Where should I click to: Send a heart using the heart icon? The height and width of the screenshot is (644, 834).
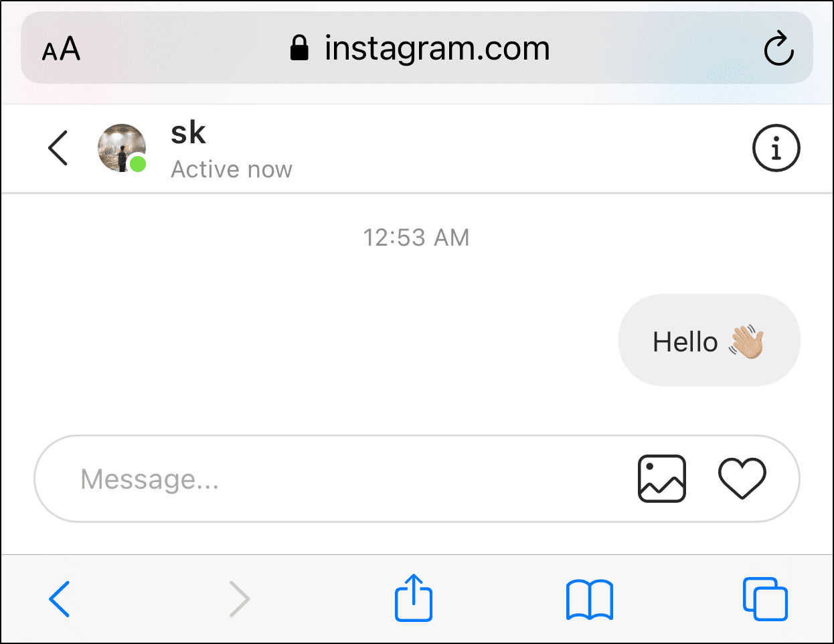coord(742,478)
